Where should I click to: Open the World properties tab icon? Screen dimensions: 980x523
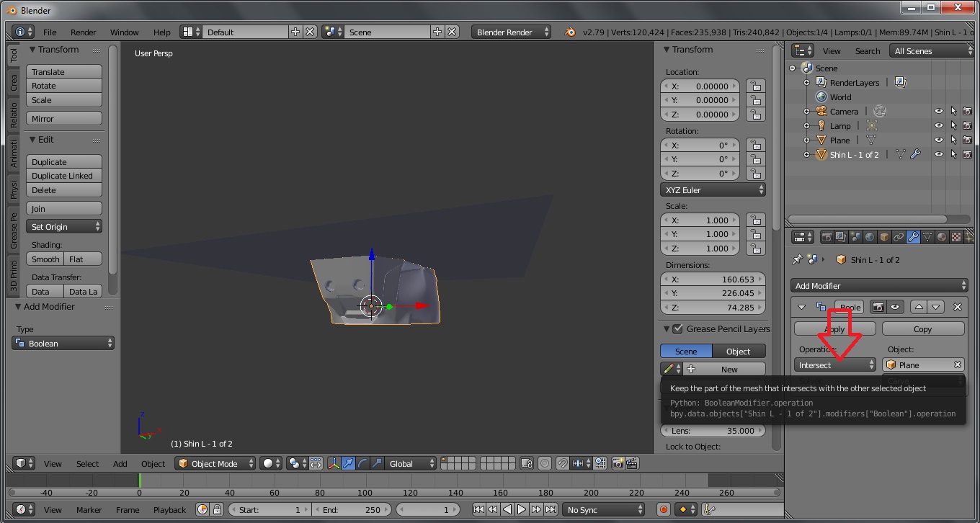coord(870,237)
